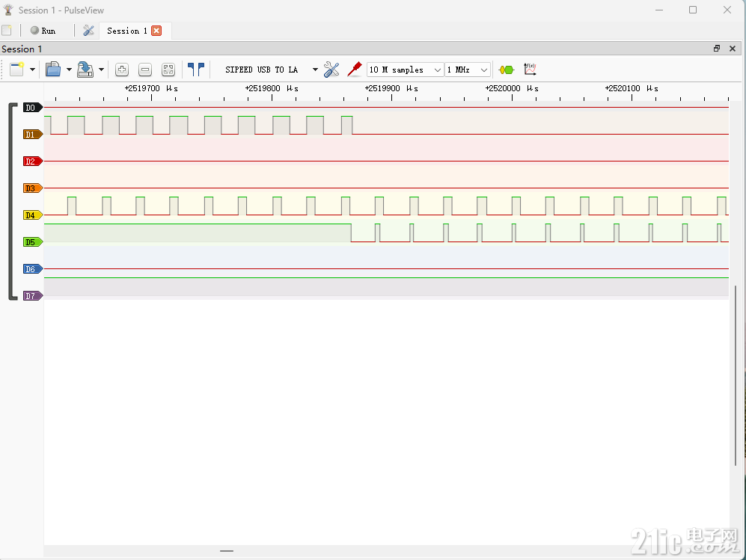Expand the Save options dropdown arrow

click(101, 70)
